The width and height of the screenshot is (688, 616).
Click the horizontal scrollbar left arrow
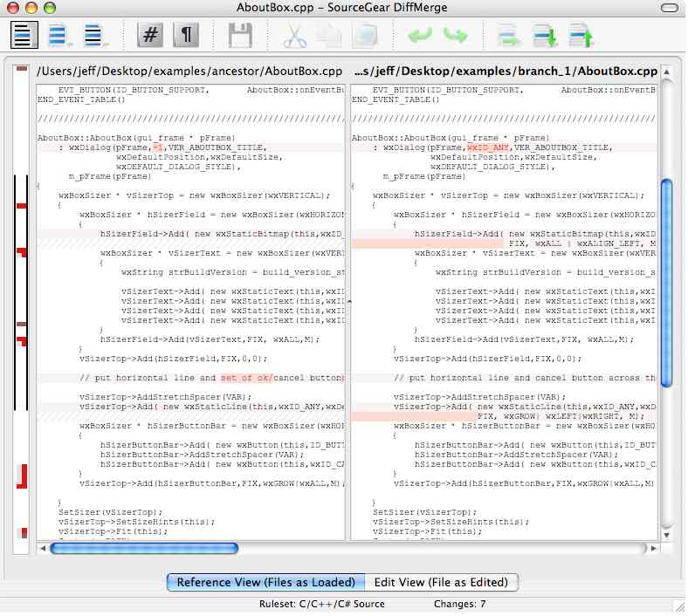tap(43, 548)
